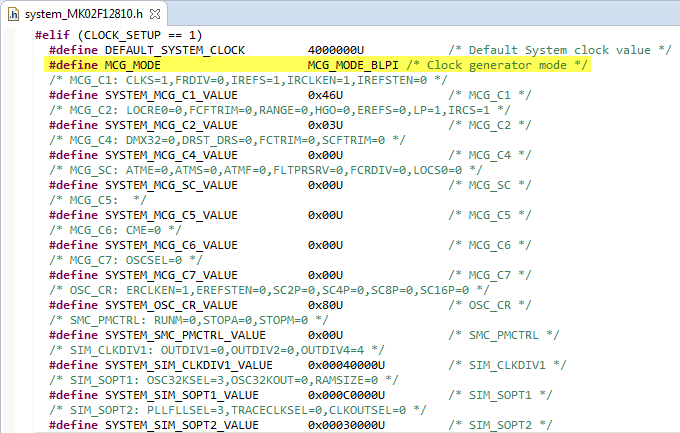
Task: Click the value 0x46U
Action: [x=325, y=95]
